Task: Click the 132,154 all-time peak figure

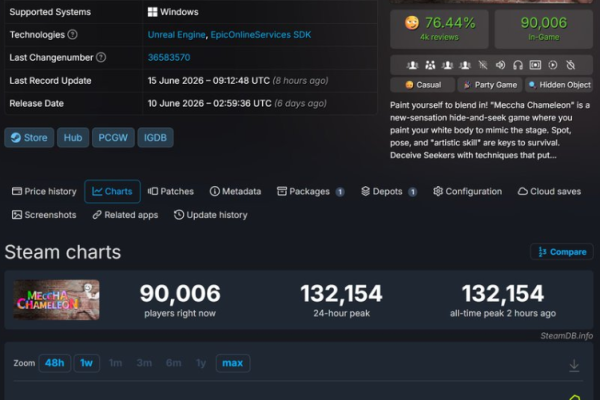Action: coord(503,294)
